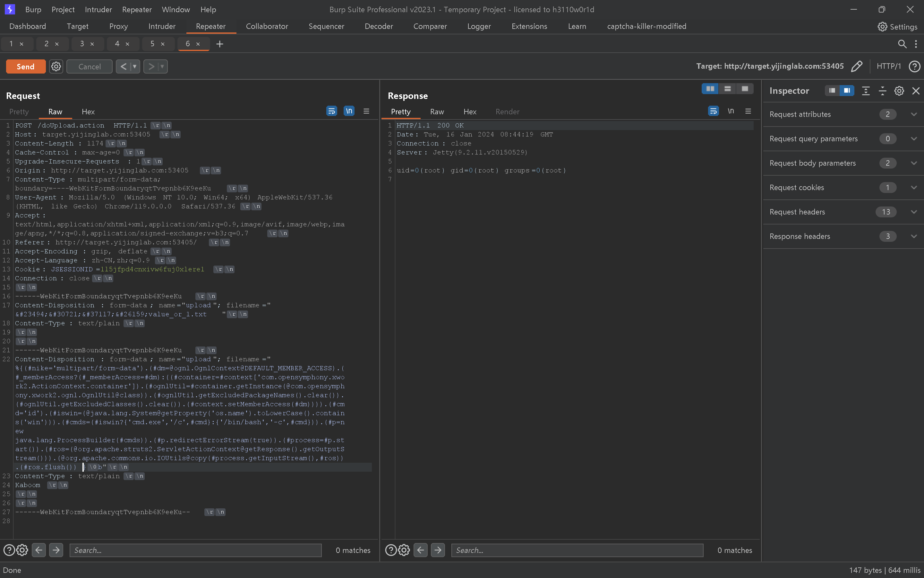Open the captcha-killer-modified tab
The height and width of the screenshot is (578, 924).
[x=646, y=26]
